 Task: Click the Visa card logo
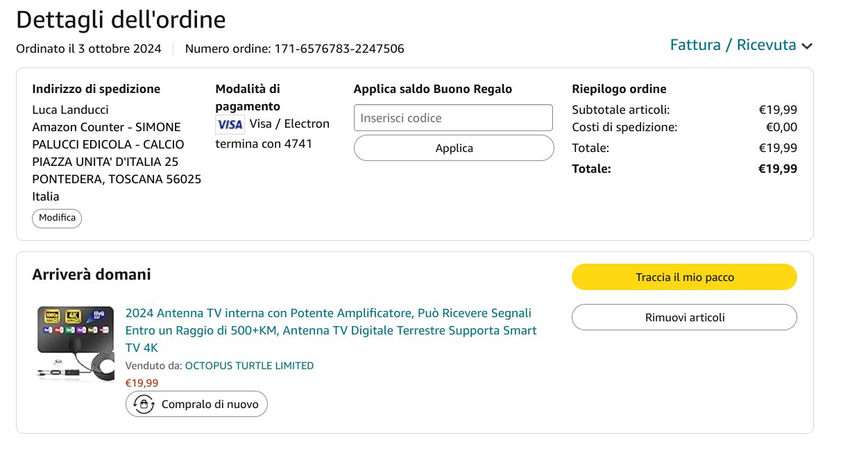tap(230, 124)
